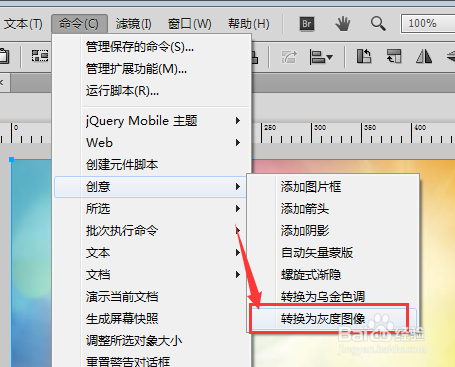455x367 pixels.
Task: Click the grayed-out arrow icon left of the Align dropdown
Action: (x=289, y=57)
